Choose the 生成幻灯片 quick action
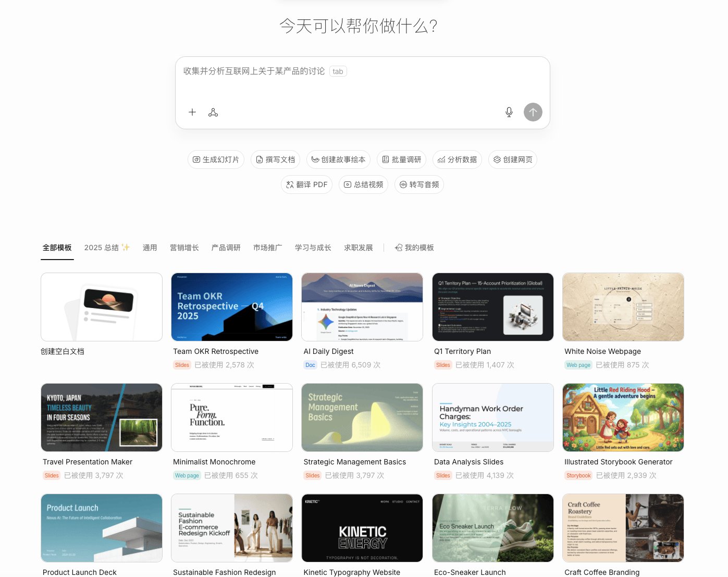 [x=216, y=159]
